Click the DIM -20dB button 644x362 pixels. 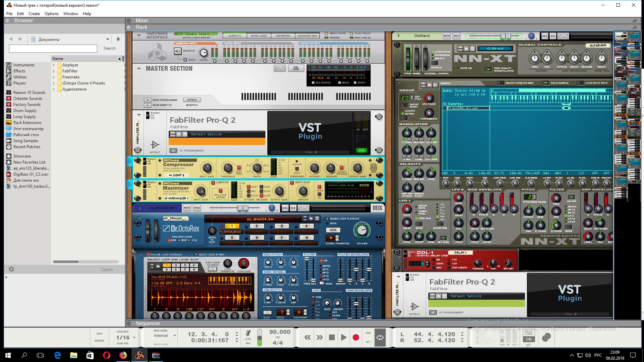click(x=296, y=68)
